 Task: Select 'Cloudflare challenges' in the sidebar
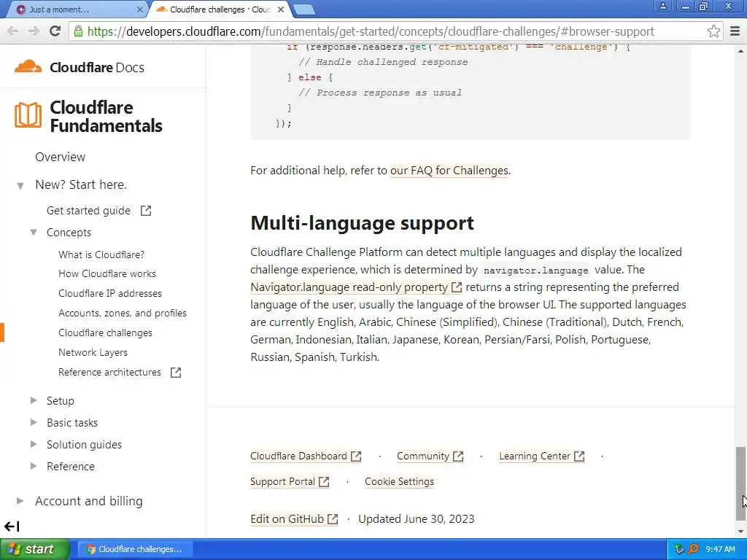(x=105, y=332)
